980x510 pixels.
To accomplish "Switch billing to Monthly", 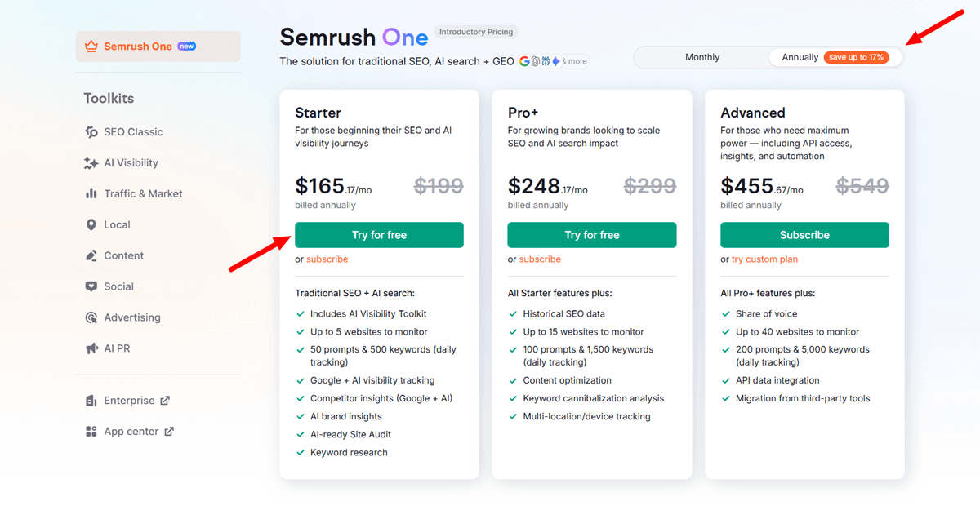I will (703, 57).
